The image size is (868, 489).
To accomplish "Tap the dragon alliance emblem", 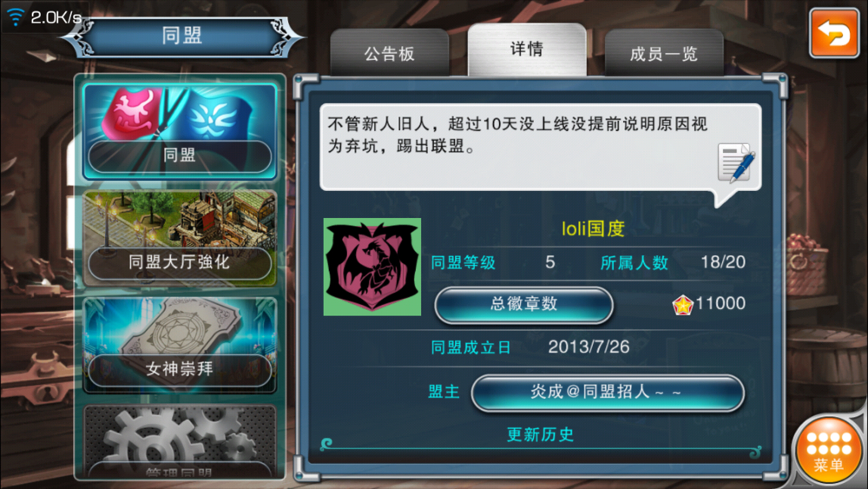I will click(372, 267).
